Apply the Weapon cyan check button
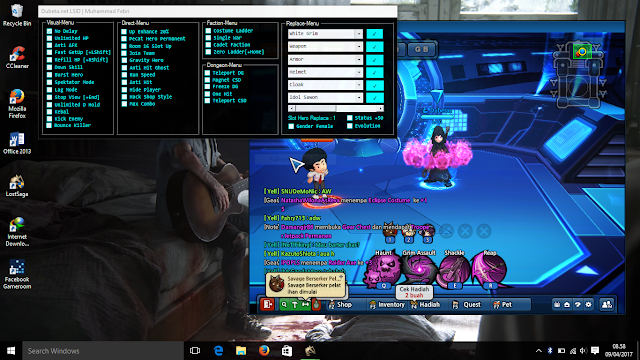640x360 pixels. click(x=375, y=47)
